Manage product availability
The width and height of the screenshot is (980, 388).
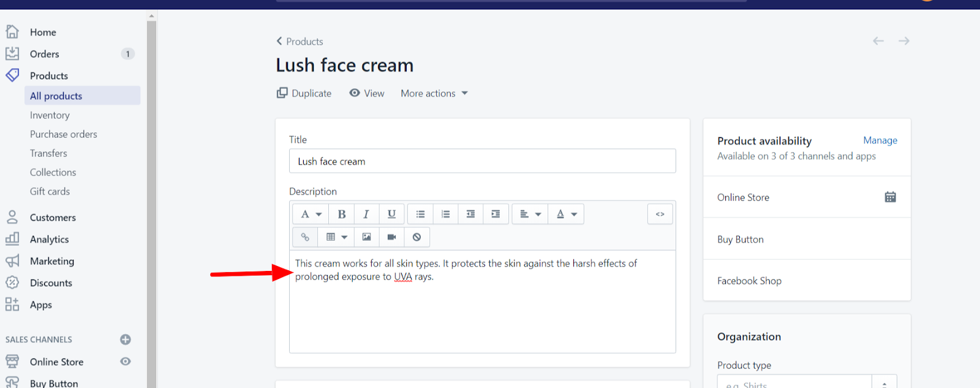point(880,140)
